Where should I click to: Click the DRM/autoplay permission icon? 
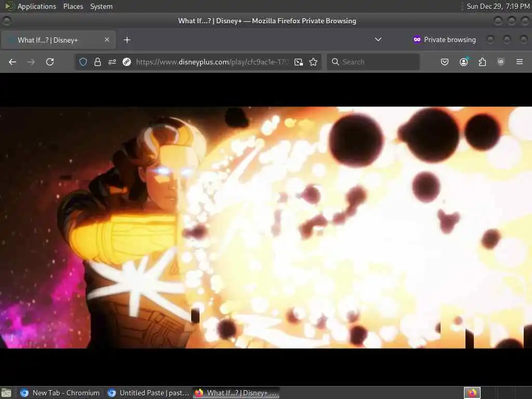[127, 62]
